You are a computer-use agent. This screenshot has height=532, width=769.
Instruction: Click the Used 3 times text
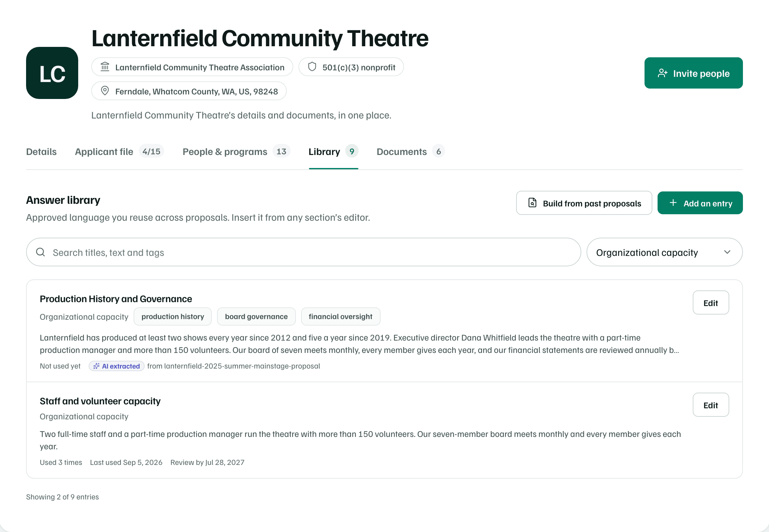tap(61, 463)
